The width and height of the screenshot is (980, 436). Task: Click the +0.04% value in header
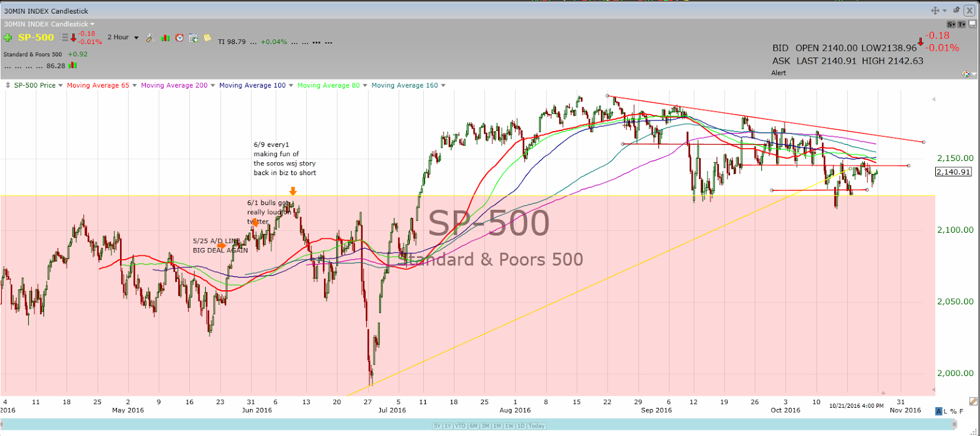274,42
